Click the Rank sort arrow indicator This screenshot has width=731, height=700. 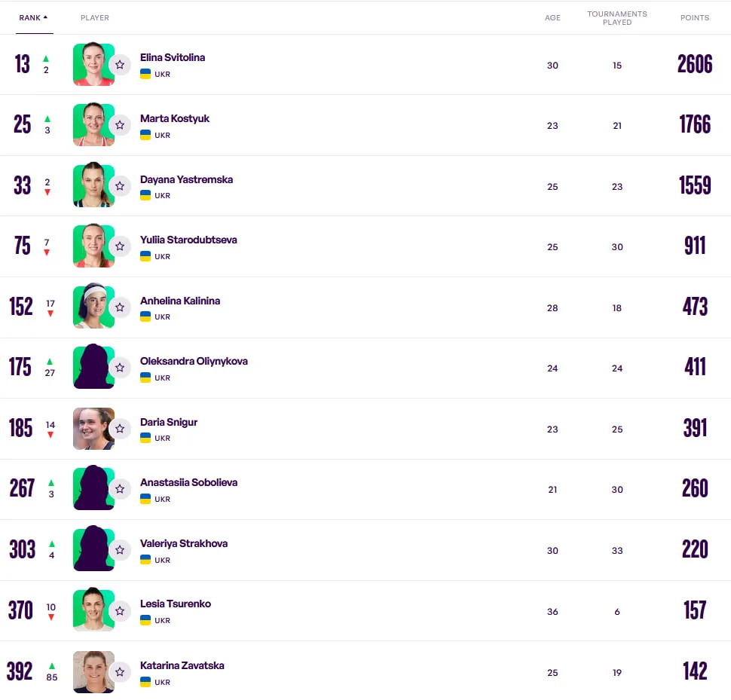(x=45, y=17)
